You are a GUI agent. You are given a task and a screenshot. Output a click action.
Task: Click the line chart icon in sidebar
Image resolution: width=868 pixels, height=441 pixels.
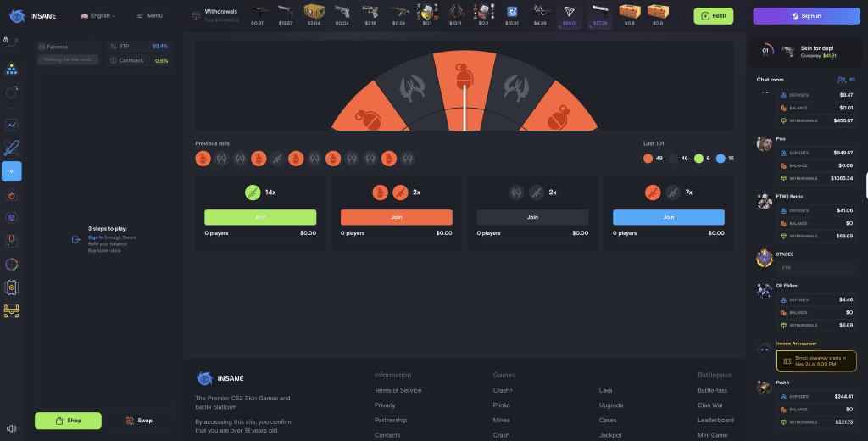click(12, 125)
